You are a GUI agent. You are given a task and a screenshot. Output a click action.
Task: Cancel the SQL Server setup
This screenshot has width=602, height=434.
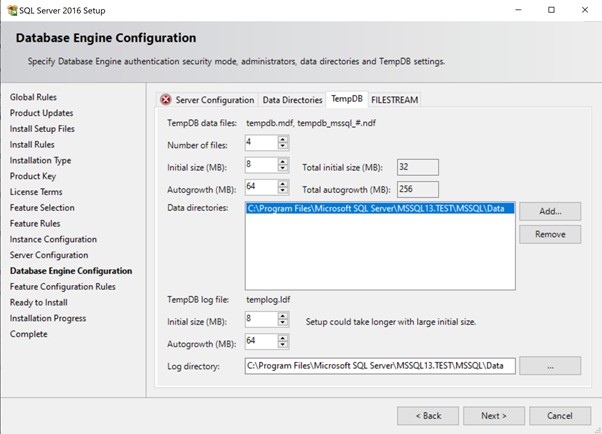[x=560, y=416]
